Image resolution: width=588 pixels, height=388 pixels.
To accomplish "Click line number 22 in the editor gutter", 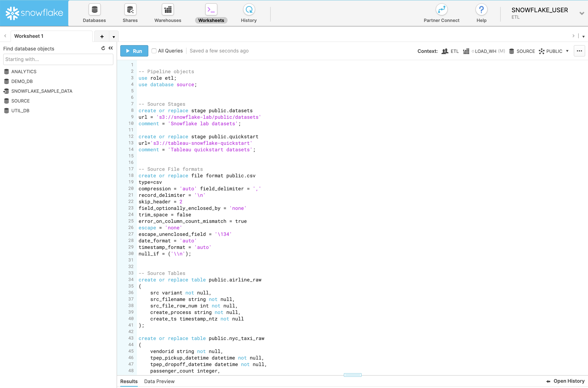I will coord(131,202).
